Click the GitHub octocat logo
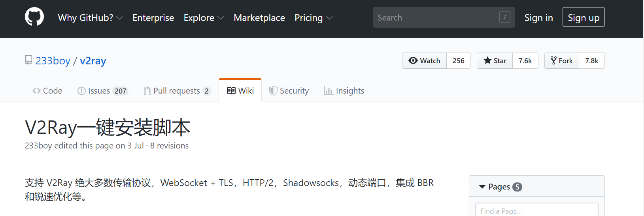This screenshot has height=216, width=644. pyautogui.click(x=34, y=17)
